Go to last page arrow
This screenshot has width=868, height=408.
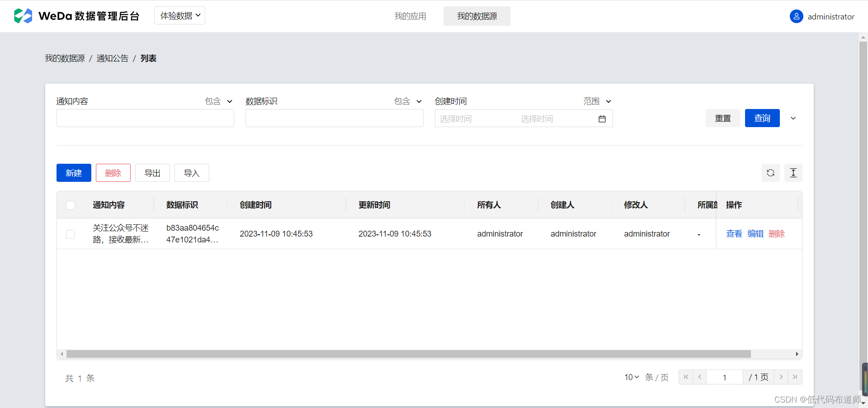pyautogui.click(x=795, y=377)
